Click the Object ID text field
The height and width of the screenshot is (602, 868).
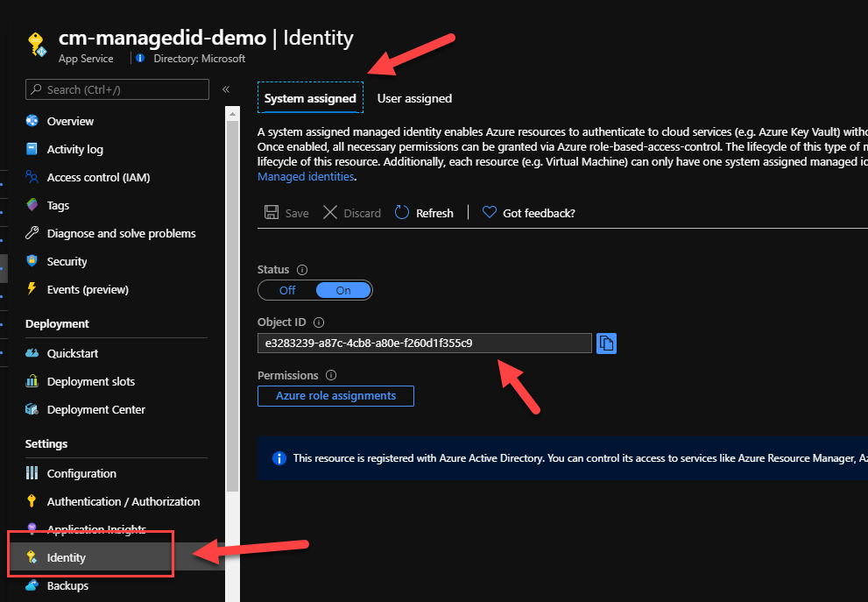click(x=424, y=343)
